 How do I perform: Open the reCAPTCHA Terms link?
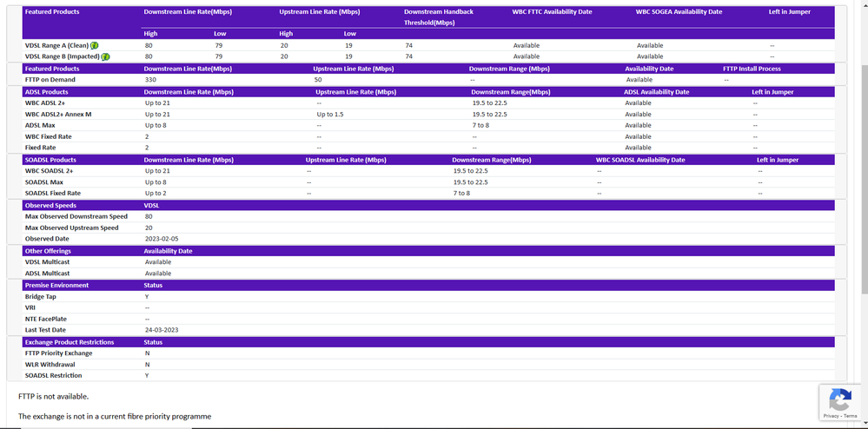click(x=851, y=416)
